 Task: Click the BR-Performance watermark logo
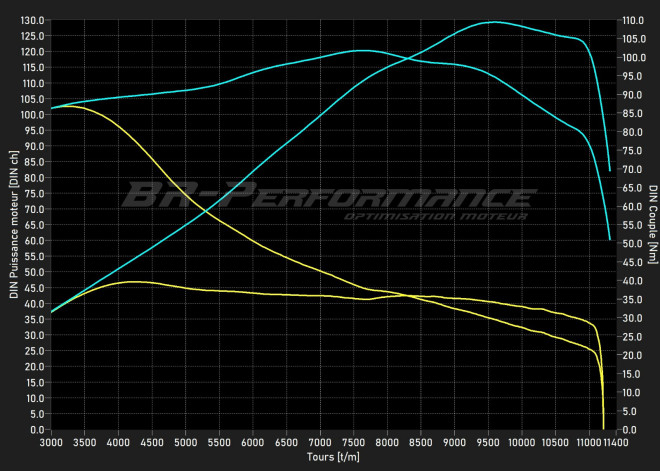(328, 194)
